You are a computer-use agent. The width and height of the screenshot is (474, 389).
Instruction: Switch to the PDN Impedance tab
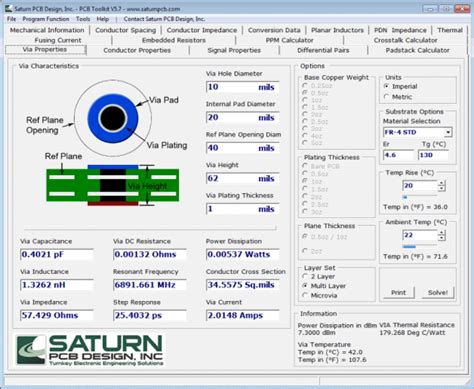(400, 30)
